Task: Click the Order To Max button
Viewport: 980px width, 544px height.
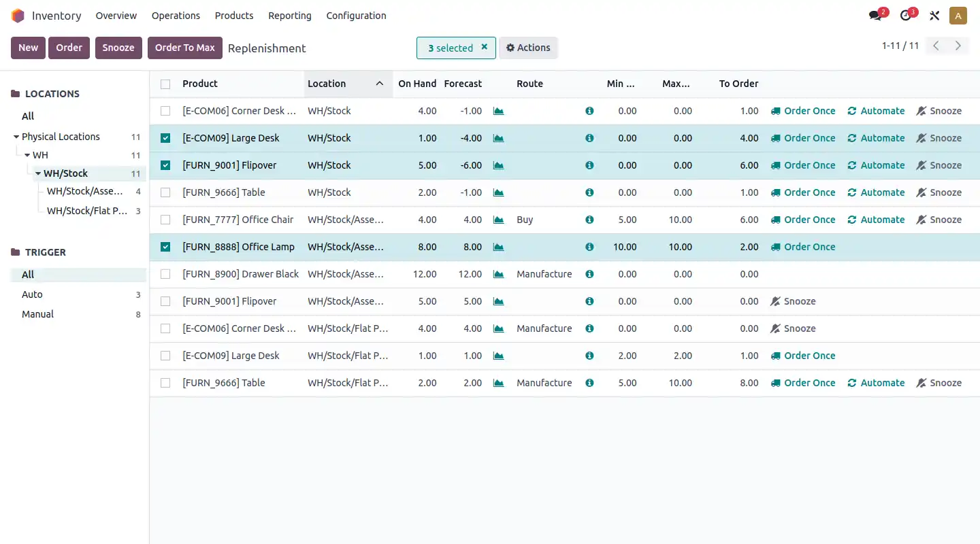Action: pyautogui.click(x=184, y=48)
